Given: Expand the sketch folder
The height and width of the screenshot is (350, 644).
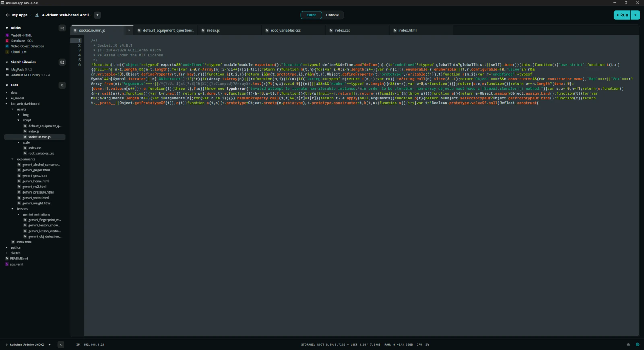Looking at the screenshot, I should click(7, 253).
